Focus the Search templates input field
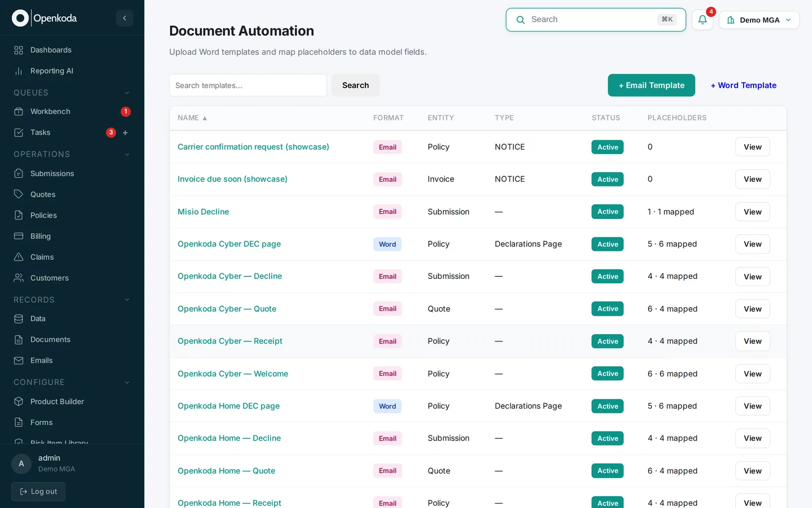 coord(248,85)
